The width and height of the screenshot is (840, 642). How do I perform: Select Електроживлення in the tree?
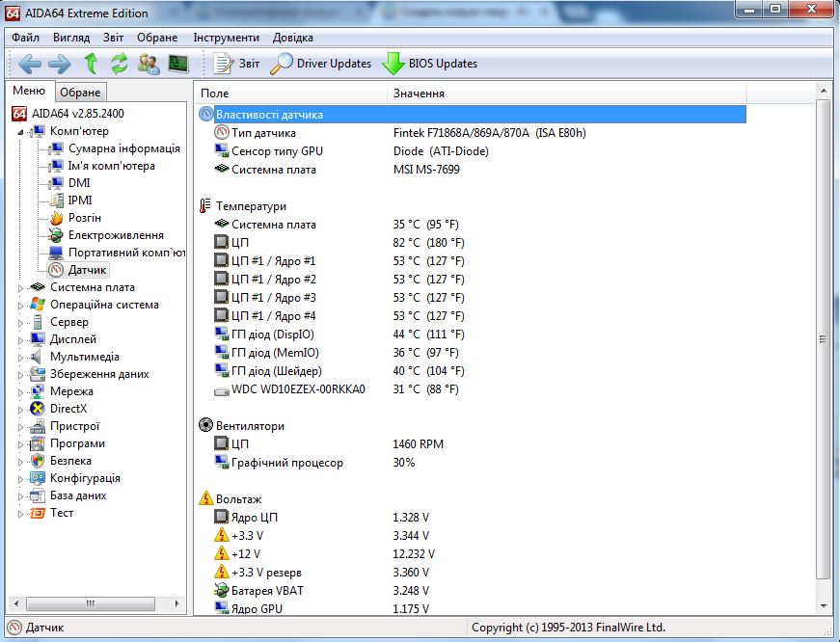pyautogui.click(x=115, y=235)
